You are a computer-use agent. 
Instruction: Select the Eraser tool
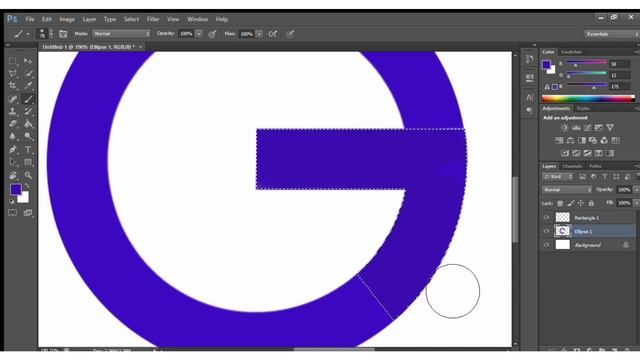[x=13, y=124]
